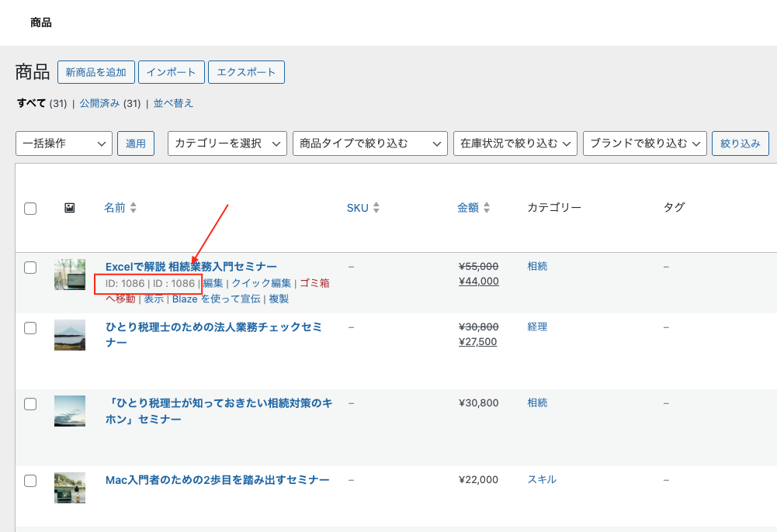This screenshot has width=777, height=532.
Task: Click the 新商品を追加 button
Action: click(x=96, y=72)
